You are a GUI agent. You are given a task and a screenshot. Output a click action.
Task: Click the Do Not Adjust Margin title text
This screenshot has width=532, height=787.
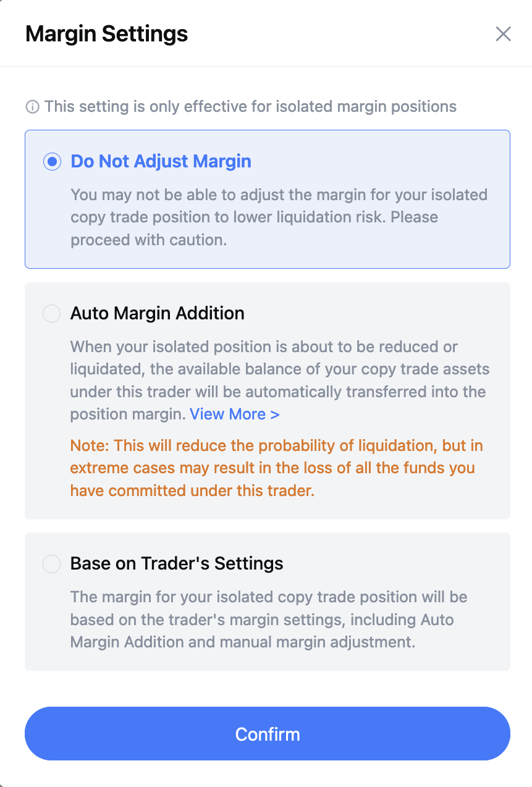[161, 161]
